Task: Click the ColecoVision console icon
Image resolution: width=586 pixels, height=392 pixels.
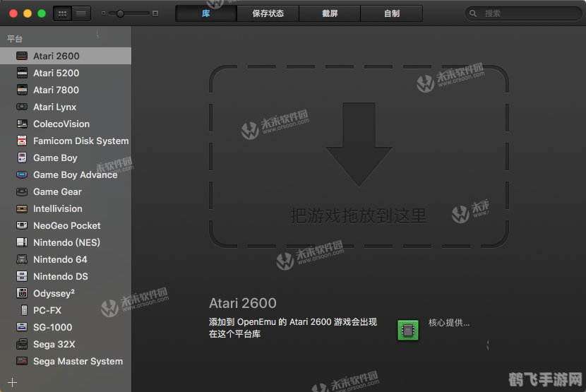Action: click(x=22, y=124)
